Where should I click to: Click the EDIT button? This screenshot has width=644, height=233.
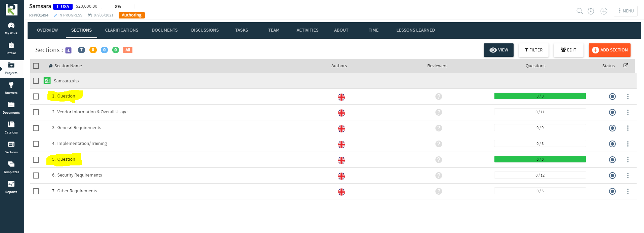[x=569, y=50]
